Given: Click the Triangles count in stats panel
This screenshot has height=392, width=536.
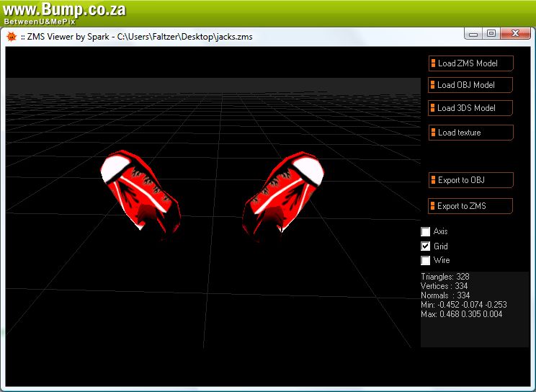Looking at the screenshot, I should point(445,277).
